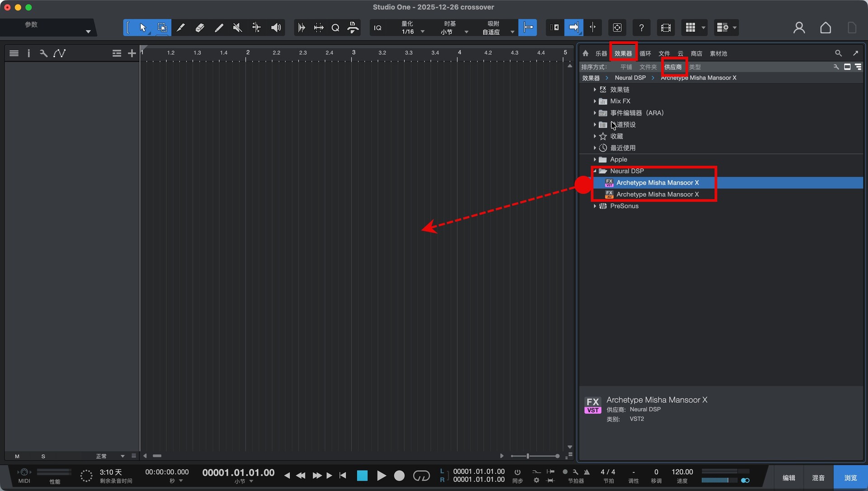868x491 pixels.
Task: Expand the PreSonus vendor folder
Action: pos(594,206)
